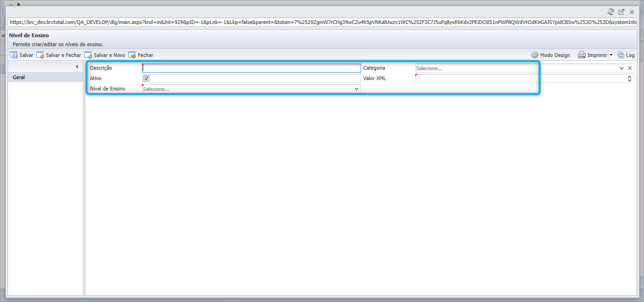Click the Fechar toolbar button
The height and width of the screenshot is (302, 644).
[x=140, y=55]
